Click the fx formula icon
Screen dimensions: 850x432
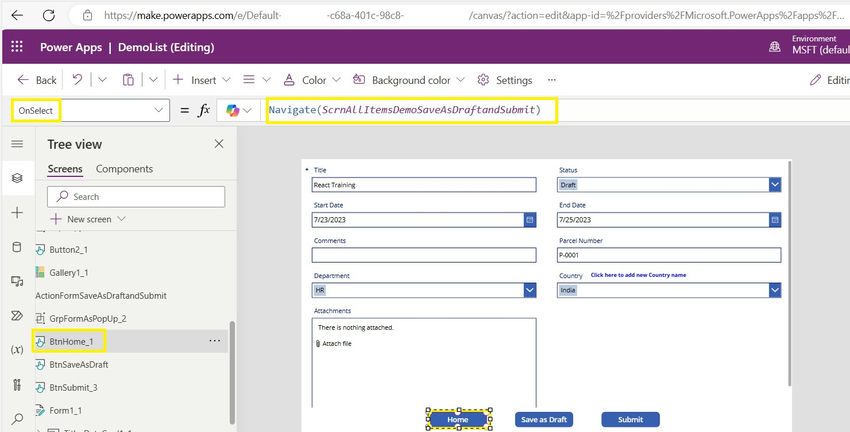point(203,111)
